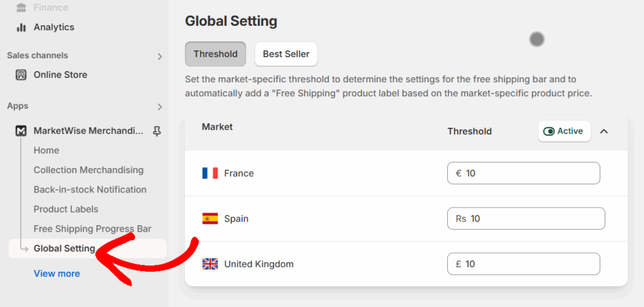
Task: Click the France flag icon
Action: (210, 173)
